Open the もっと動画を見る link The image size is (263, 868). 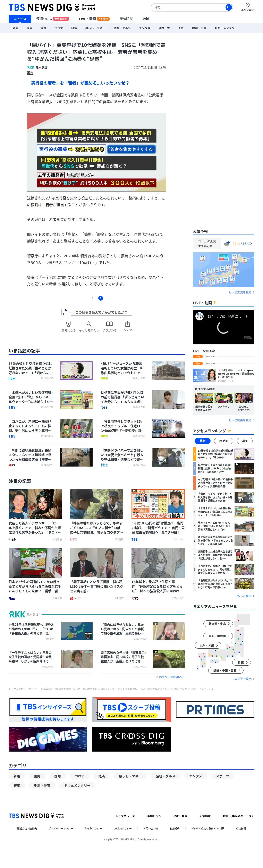241,420
